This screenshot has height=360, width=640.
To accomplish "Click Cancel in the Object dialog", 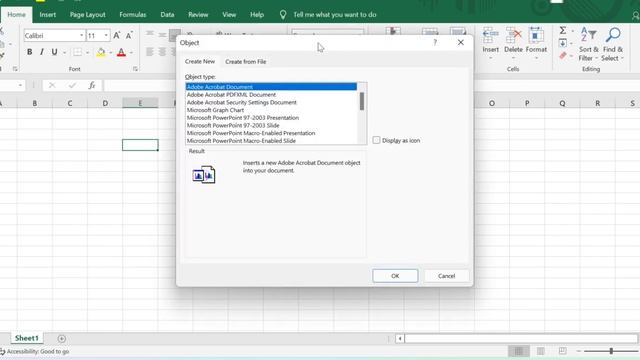I will (x=447, y=276).
